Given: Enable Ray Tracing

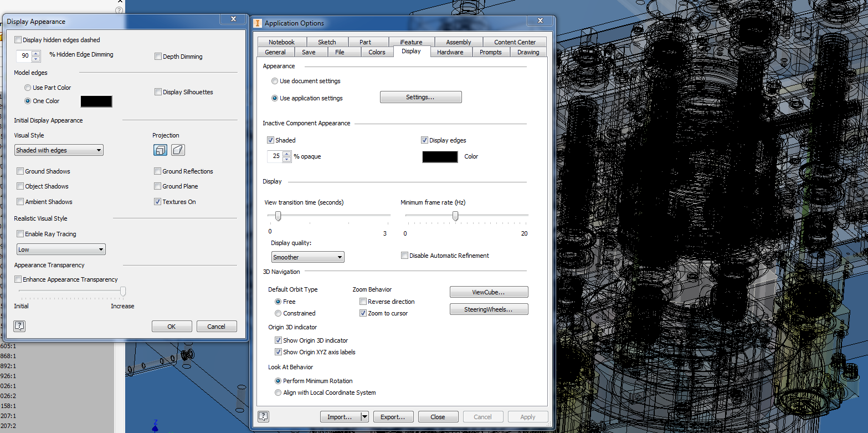Looking at the screenshot, I should 20,233.
